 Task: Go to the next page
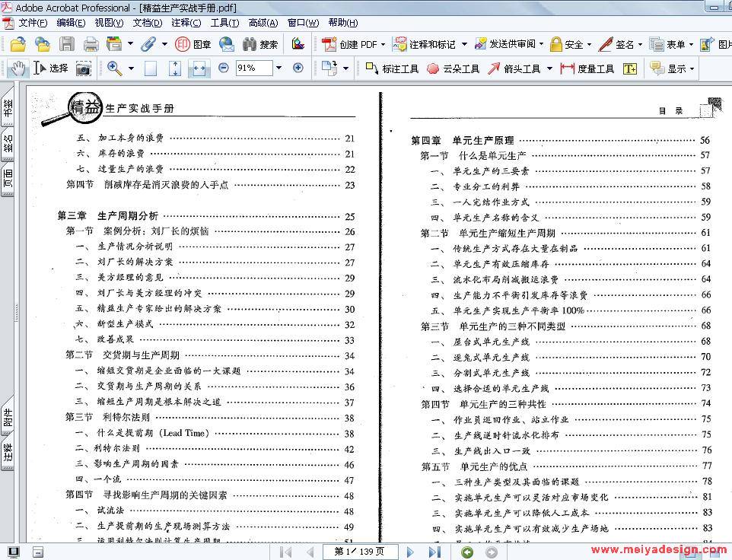point(410,552)
